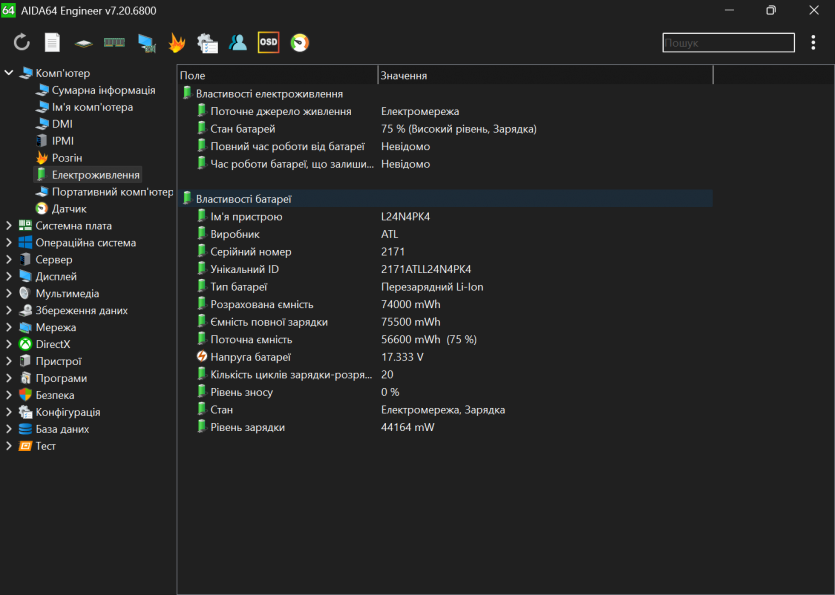Click the Пошук search field
Viewport: 835px width, 595px height.
726,43
